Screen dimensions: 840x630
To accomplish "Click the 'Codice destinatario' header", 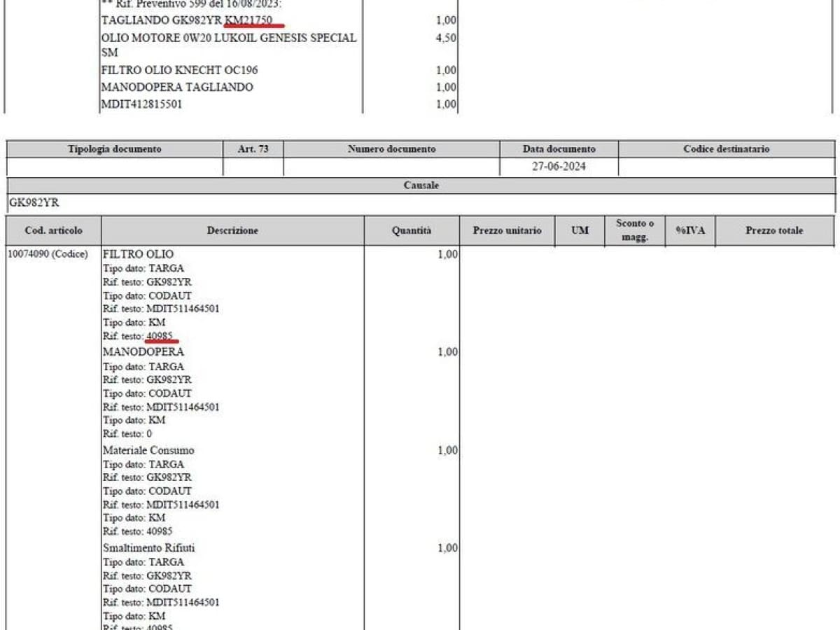I will [x=726, y=149].
